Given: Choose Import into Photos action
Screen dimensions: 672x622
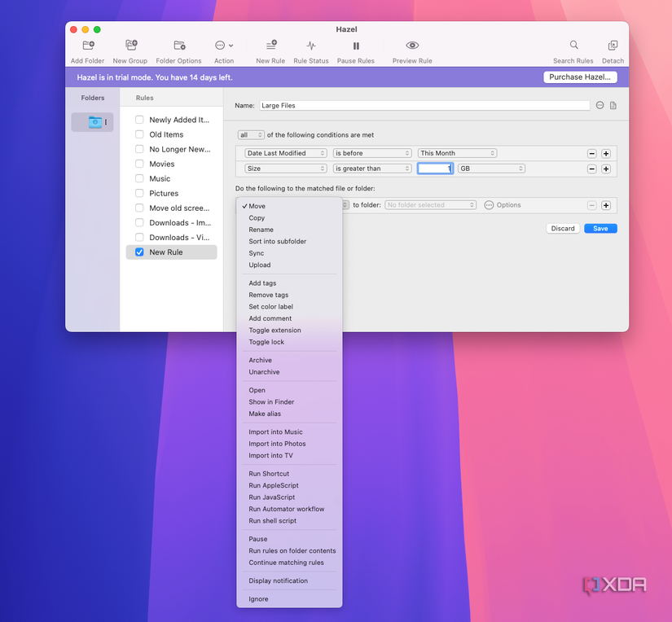Looking at the screenshot, I should click(289, 444).
